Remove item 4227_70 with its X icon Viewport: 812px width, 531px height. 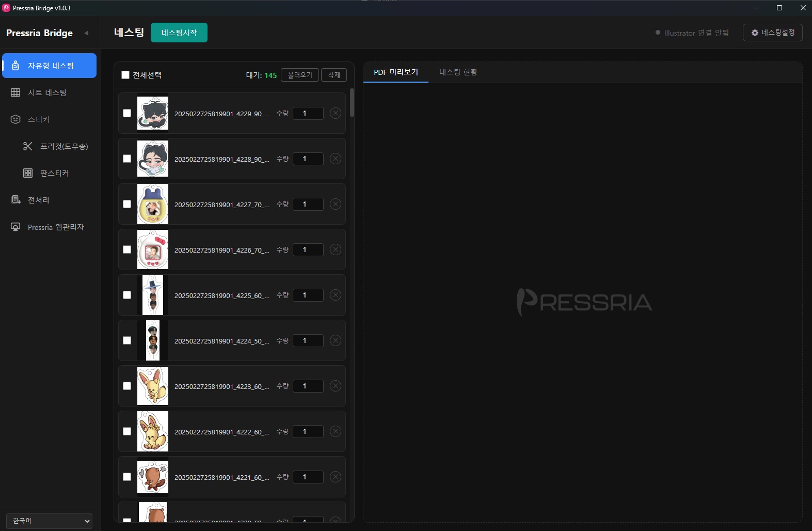click(336, 204)
